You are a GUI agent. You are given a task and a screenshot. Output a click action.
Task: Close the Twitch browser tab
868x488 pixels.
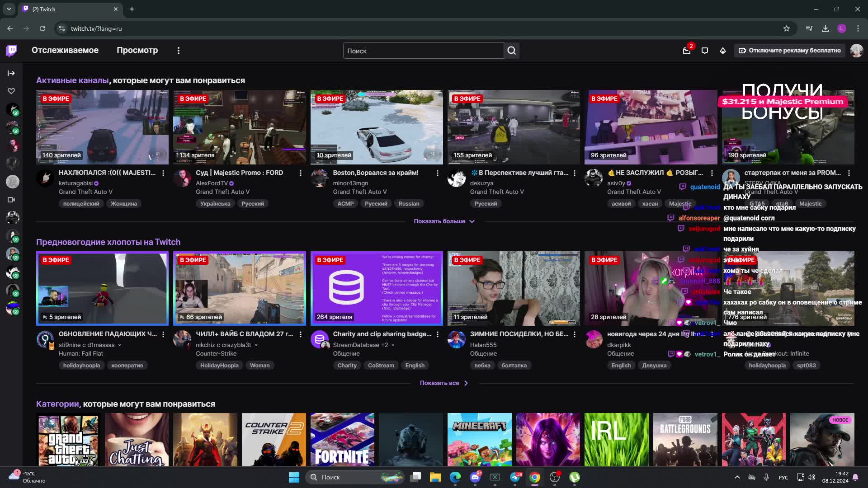coord(116,9)
